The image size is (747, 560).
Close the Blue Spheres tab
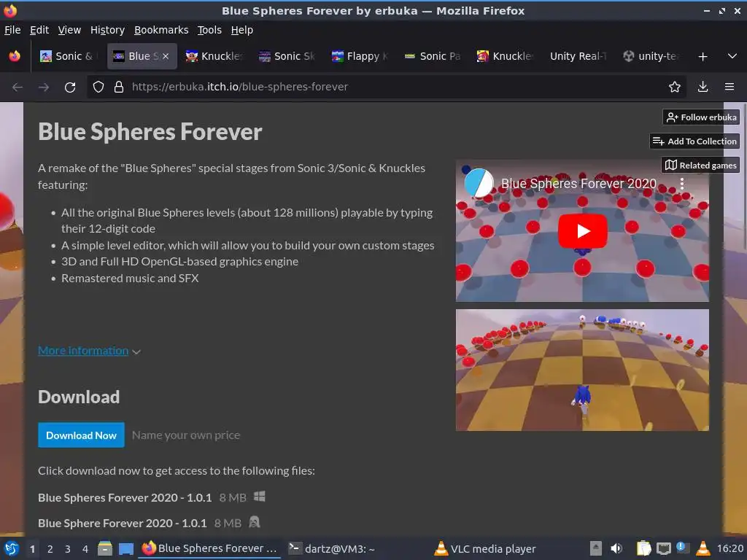tap(166, 56)
